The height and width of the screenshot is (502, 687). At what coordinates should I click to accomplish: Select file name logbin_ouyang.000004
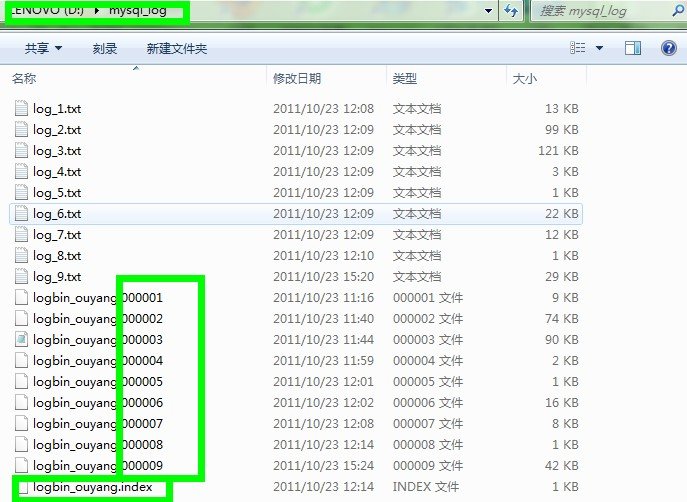[x=98, y=361]
